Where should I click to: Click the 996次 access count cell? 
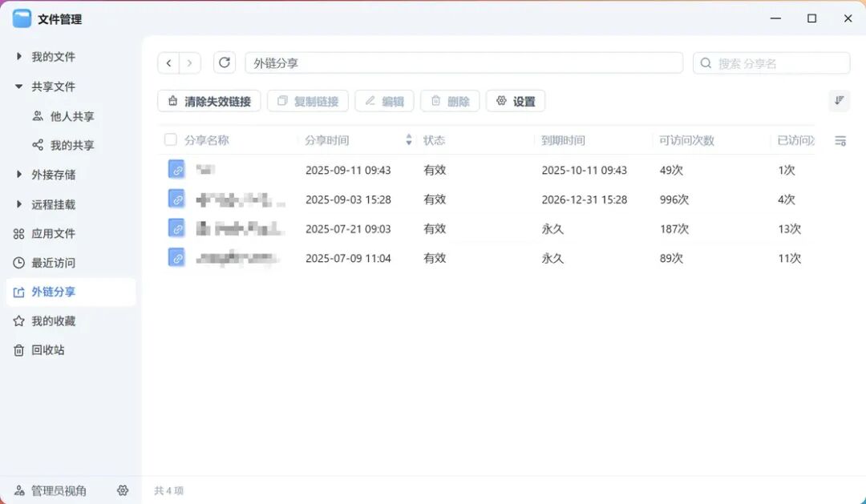point(674,200)
